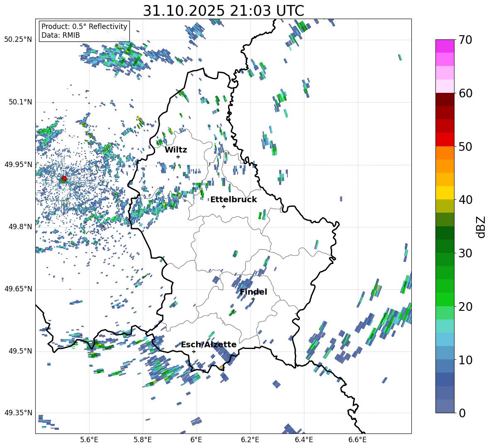Click the 49.5°N latitude label
The image size is (491, 448).
[20, 351]
